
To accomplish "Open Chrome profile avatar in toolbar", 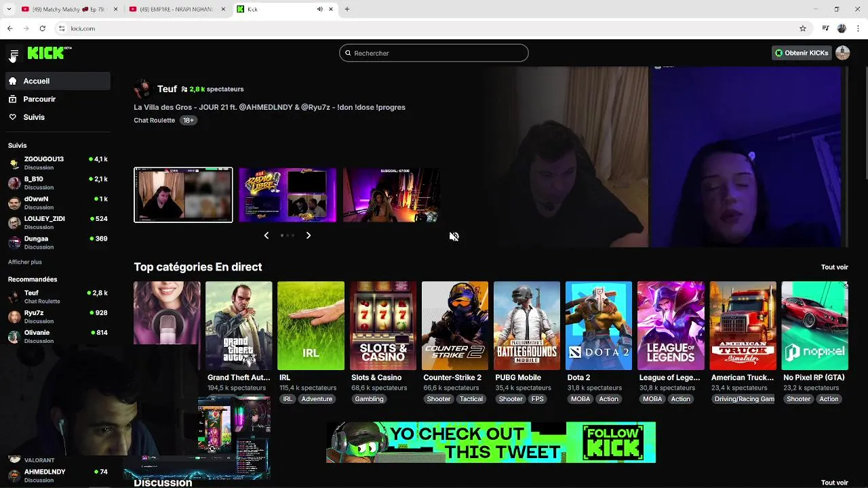I will point(842,28).
